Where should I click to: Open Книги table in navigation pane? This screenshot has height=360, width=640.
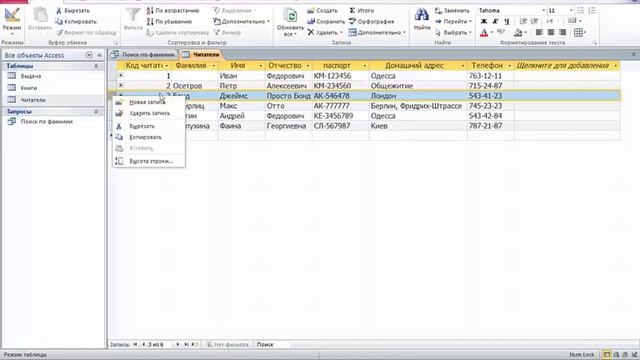(29, 88)
